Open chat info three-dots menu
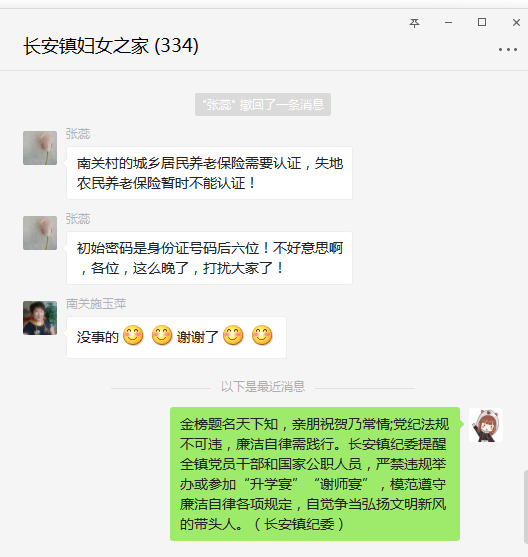 [x=507, y=50]
